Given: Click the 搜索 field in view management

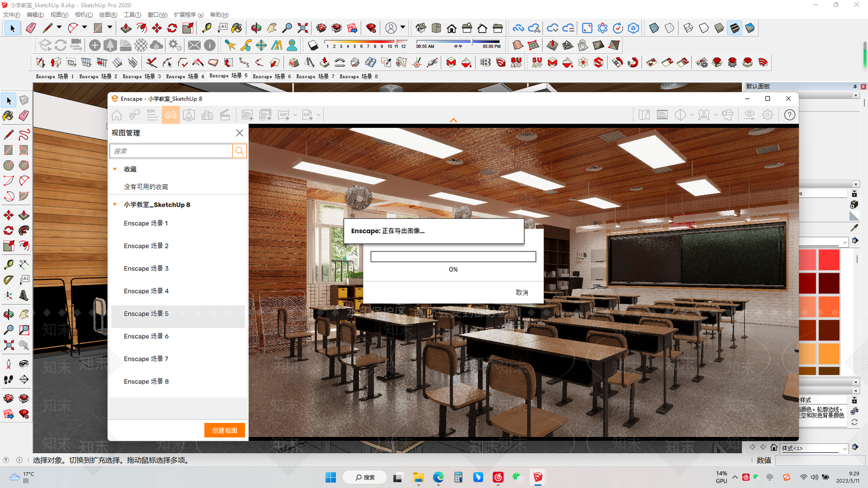Looking at the screenshot, I should coord(171,151).
